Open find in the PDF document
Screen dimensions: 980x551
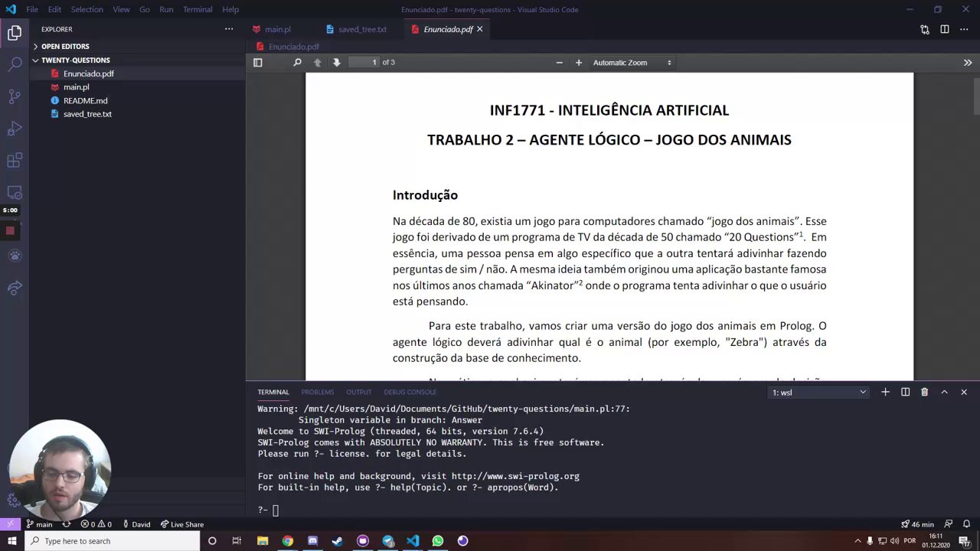point(298,63)
